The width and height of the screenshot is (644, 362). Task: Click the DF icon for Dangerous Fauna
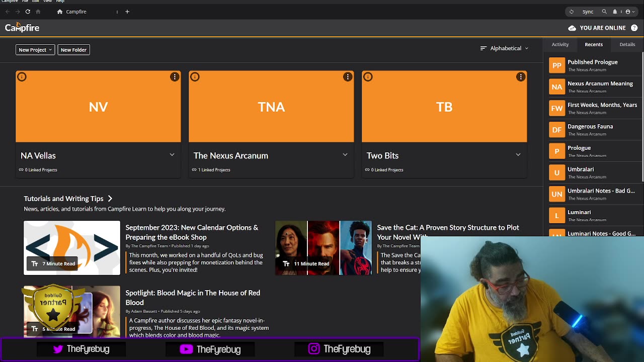(x=557, y=130)
